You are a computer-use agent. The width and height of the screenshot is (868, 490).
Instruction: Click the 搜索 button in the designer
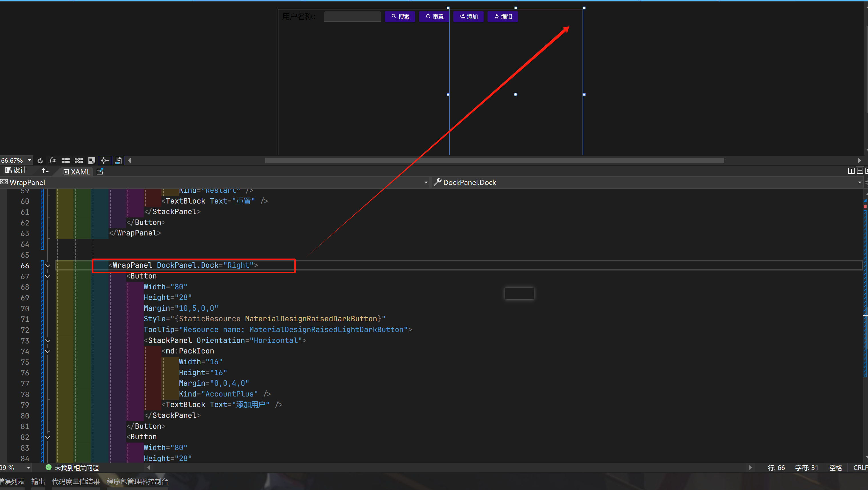click(400, 17)
